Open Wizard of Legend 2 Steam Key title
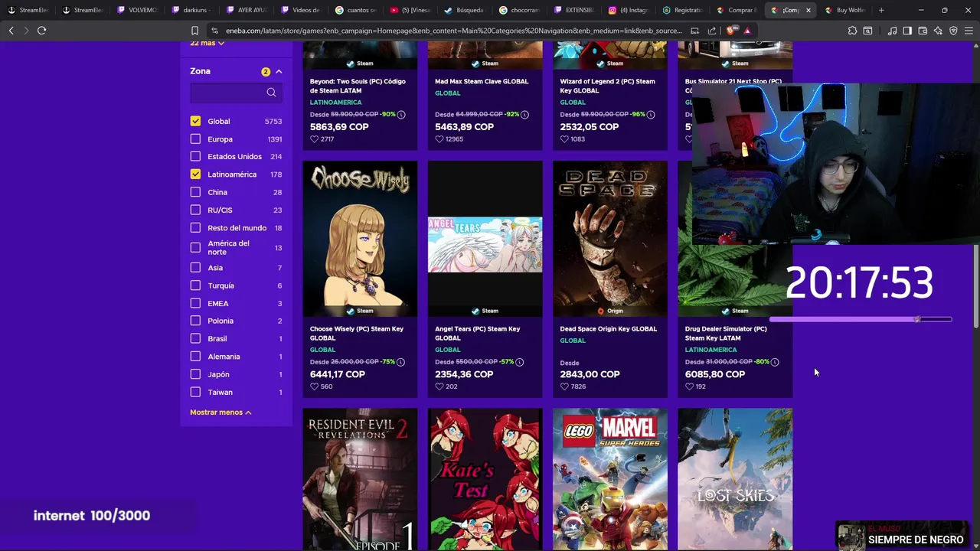This screenshot has height=551, width=980. [x=608, y=86]
